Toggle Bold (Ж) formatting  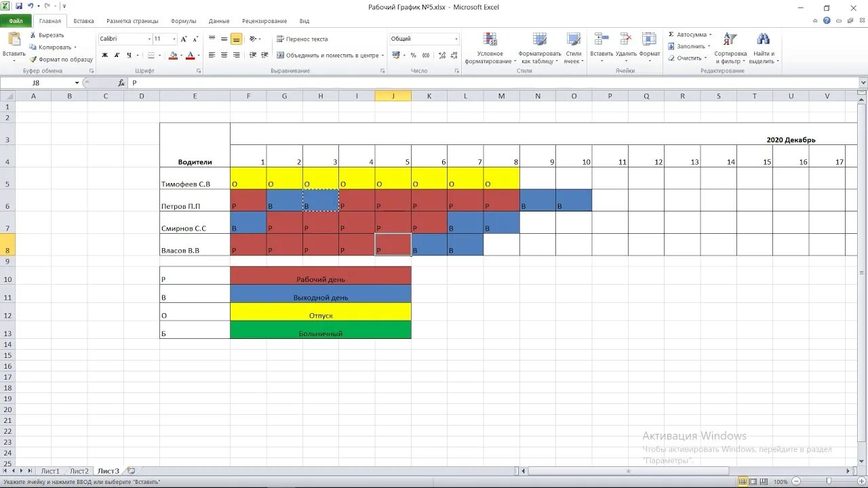coord(105,56)
